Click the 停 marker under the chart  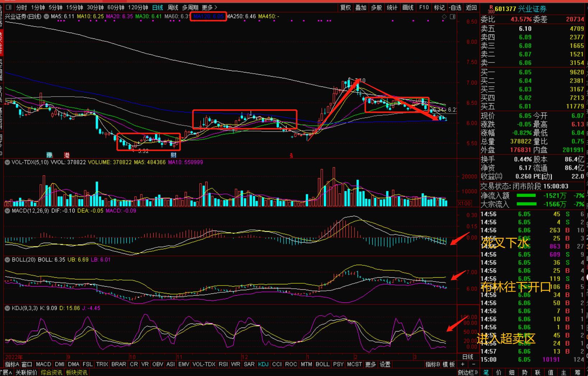tap(50, 155)
